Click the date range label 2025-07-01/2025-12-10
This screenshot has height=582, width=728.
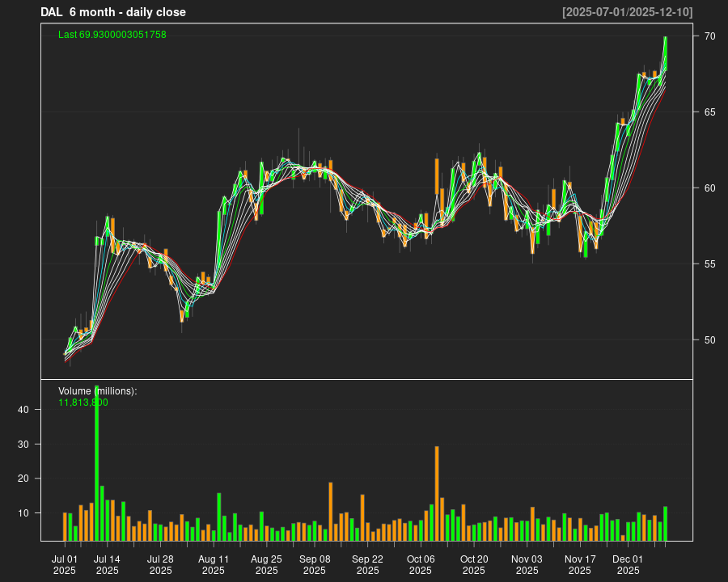(627, 12)
